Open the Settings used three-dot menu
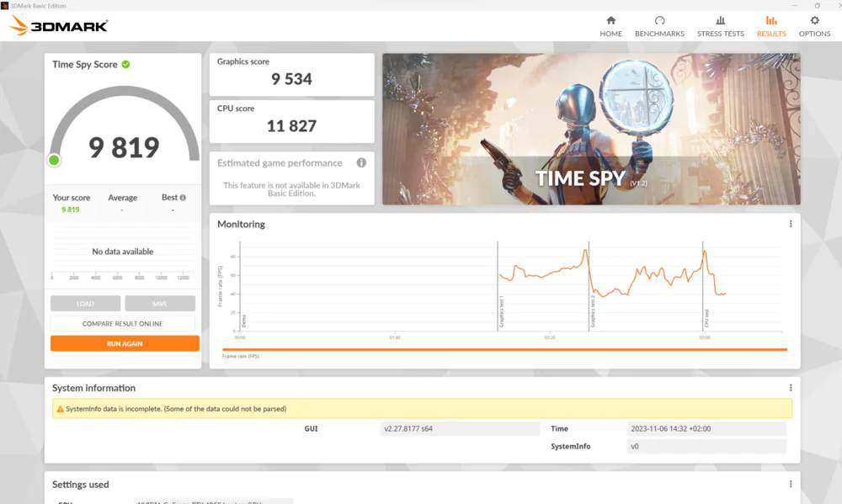The height and width of the screenshot is (504, 842). coord(791,484)
